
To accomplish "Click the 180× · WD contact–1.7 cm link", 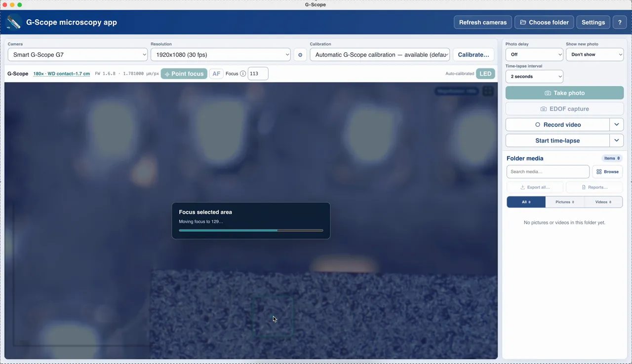I will pos(62,74).
